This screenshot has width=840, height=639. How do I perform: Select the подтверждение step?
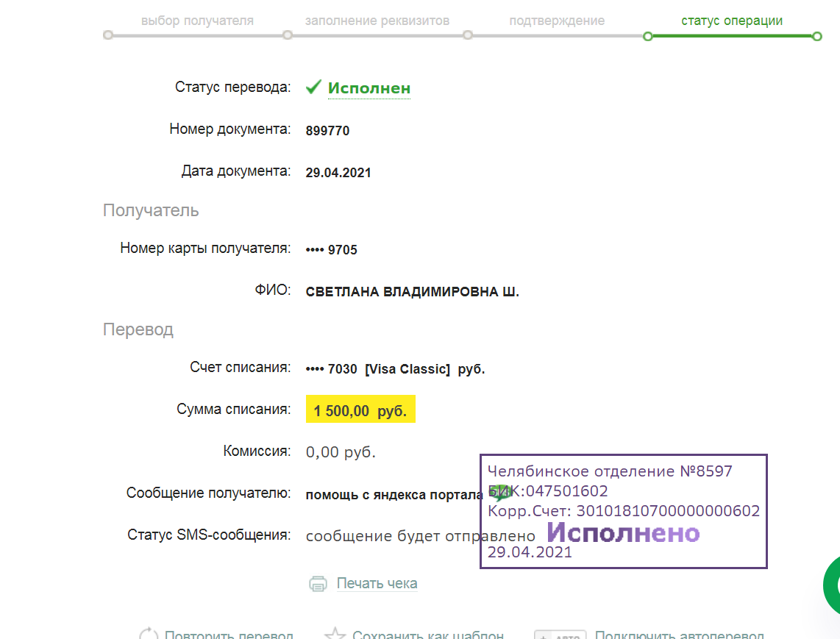click(x=557, y=21)
